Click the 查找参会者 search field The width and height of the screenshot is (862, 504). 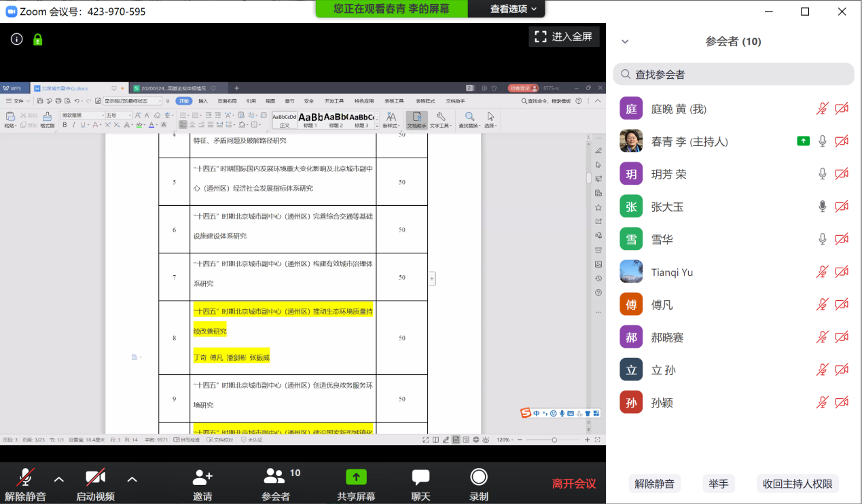[x=734, y=74]
